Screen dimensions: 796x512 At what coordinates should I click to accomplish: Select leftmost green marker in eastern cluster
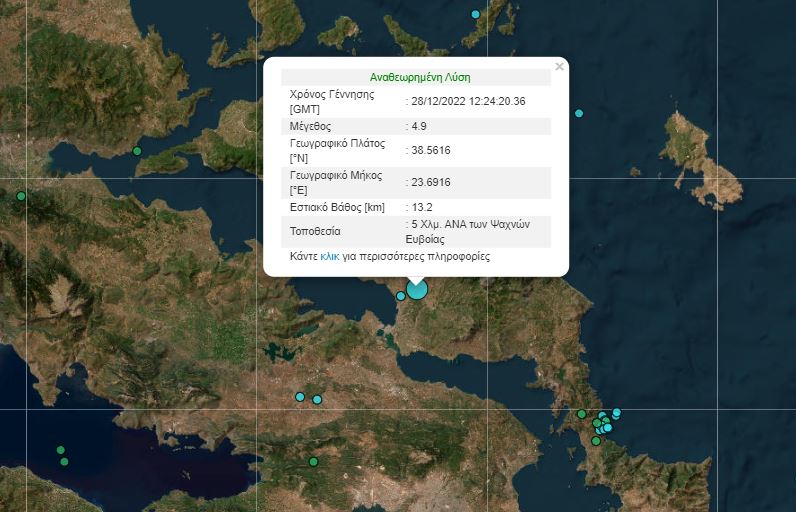[x=581, y=414]
